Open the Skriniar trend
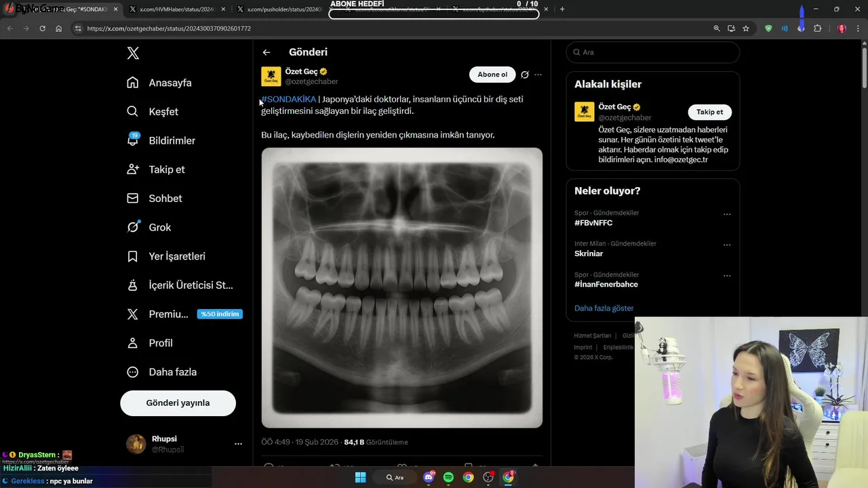868x488 pixels. click(589, 253)
